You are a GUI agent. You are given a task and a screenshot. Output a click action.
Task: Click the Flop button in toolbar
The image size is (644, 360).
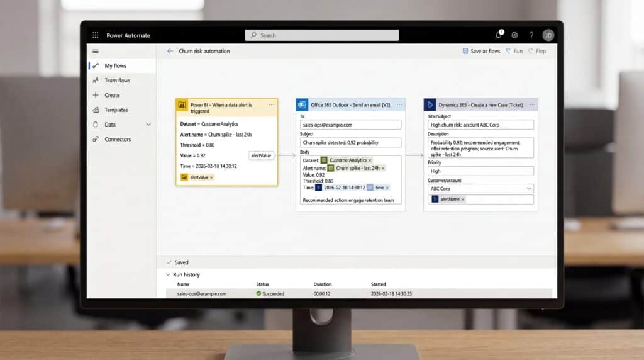tap(537, 52)
